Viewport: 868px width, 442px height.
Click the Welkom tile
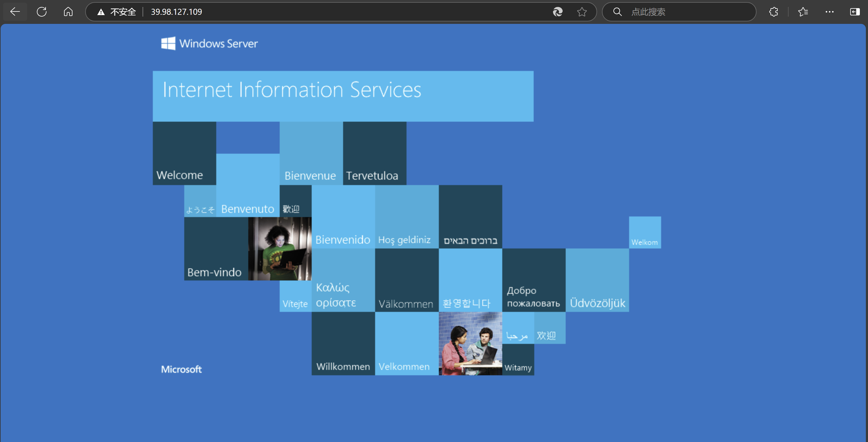pyautogui.click(x=645, y=233)
